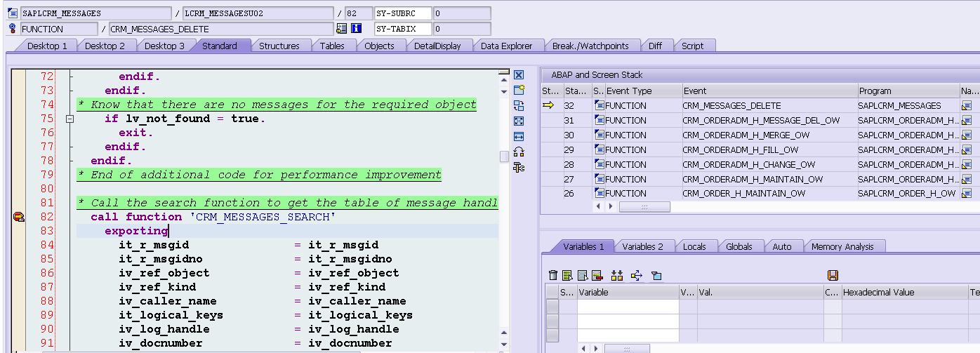Click the navigate icon for CRM_ORDERADM_H_MERGE_OW row
The width and height of the screenshot is (980, 353).
pyautogui.click(x=967, y=135)
